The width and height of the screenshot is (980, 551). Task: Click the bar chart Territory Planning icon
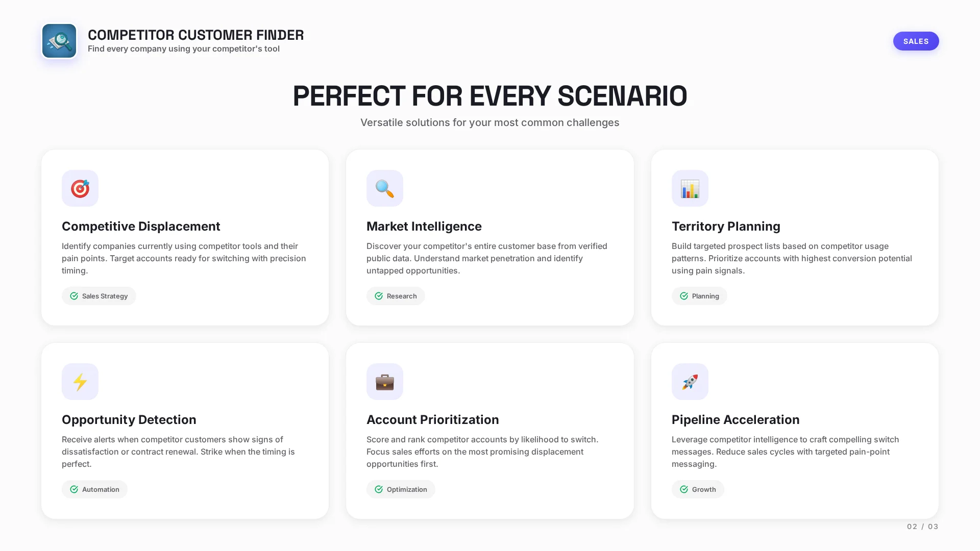690,188
